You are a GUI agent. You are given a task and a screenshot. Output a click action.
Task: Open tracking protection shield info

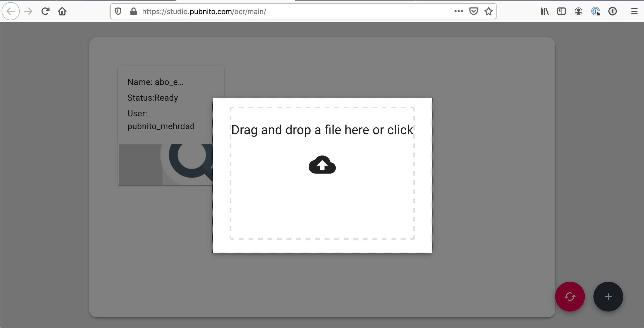click(x=118, y=11)
